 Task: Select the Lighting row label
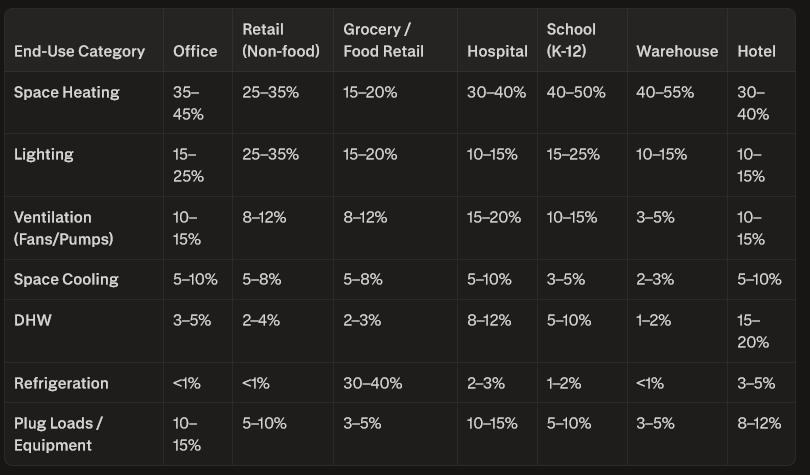coord(43,154)
